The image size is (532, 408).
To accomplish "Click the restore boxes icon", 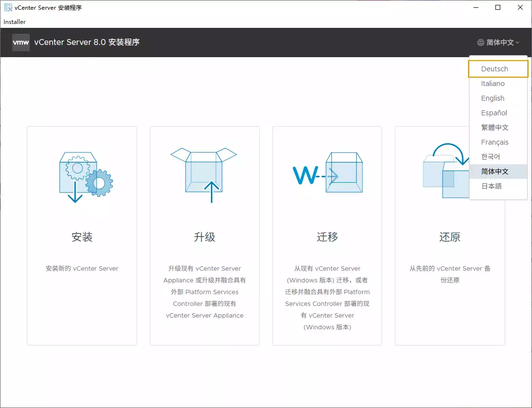I will coord(447,171).
